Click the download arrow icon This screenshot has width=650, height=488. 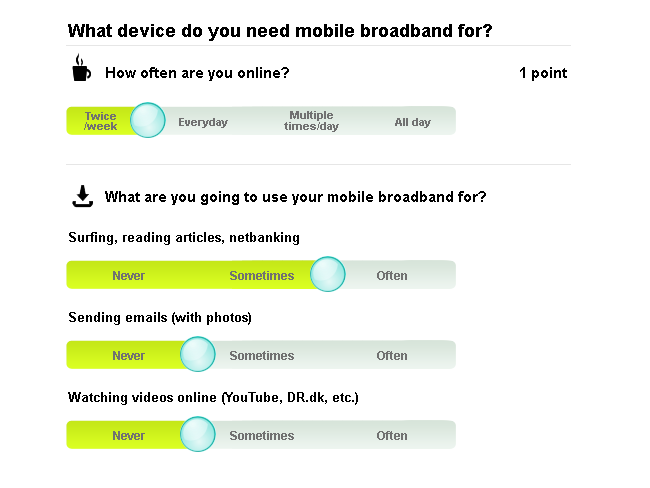pos(82,196)
